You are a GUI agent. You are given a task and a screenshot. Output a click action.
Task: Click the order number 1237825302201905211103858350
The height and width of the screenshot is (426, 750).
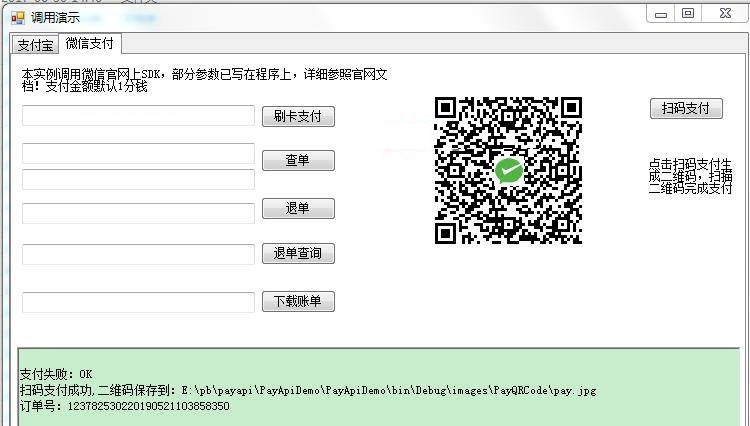click(x=148, y=406)
